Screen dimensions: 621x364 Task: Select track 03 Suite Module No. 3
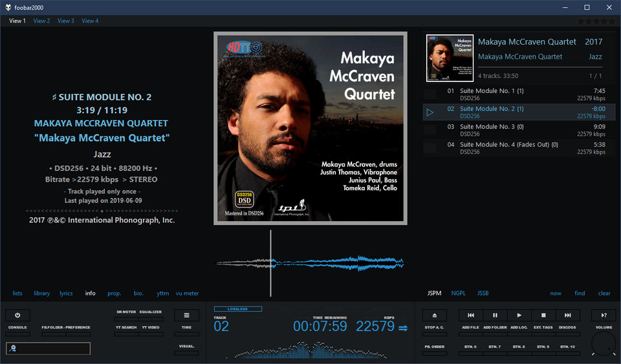point(519,130)
